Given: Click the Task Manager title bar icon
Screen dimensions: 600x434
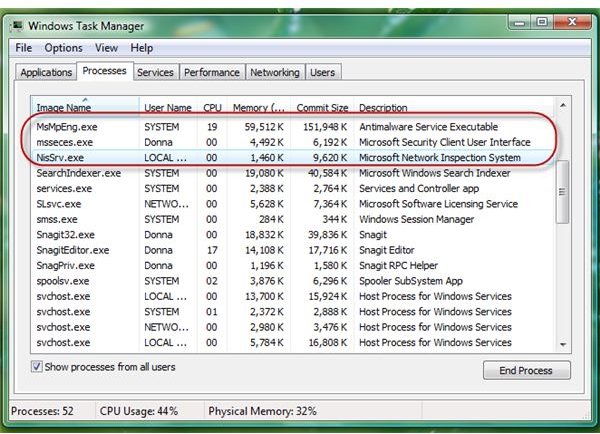Looking at the screenshot, I should [17, 26].
